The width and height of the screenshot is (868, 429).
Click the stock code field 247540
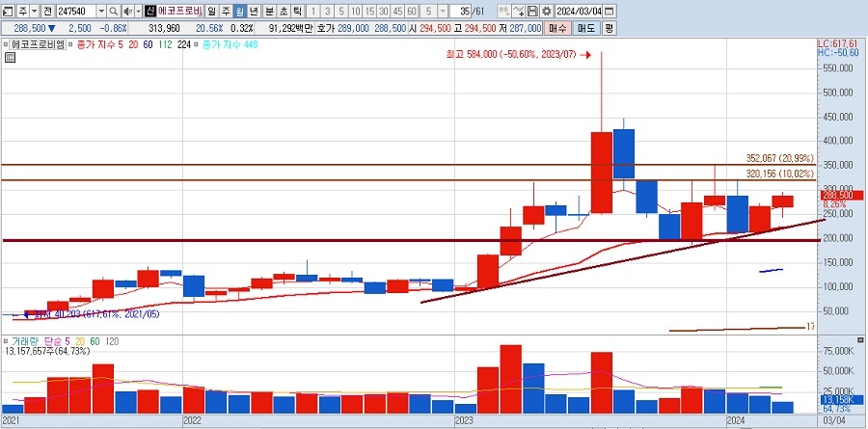click(x=76, y=11)
